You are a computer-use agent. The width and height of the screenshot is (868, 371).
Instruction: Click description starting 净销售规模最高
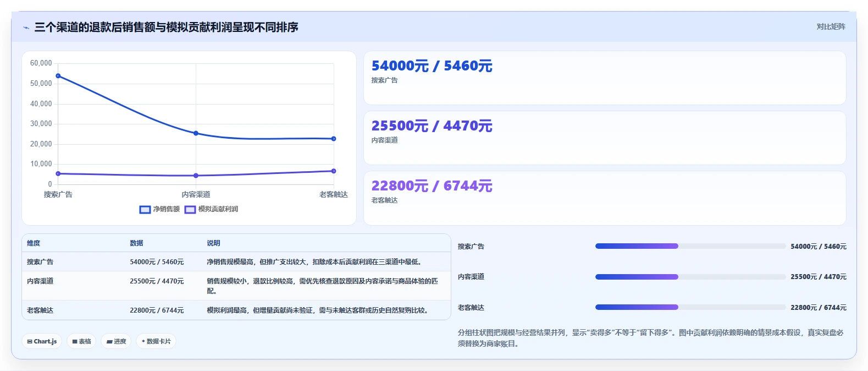[314, 262]
